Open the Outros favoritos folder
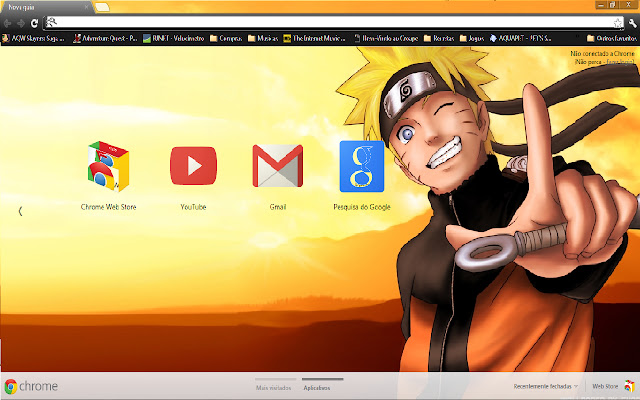 [x=611, y=38]
